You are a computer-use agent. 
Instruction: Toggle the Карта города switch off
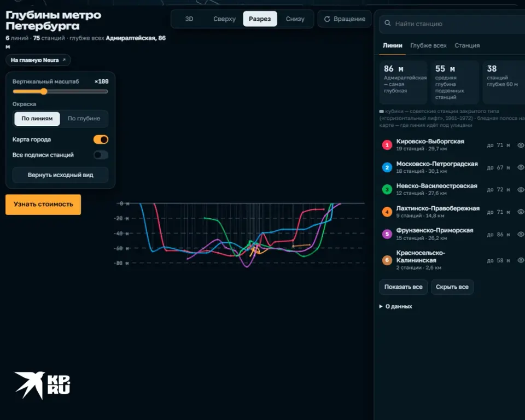[x=101, y=139]
